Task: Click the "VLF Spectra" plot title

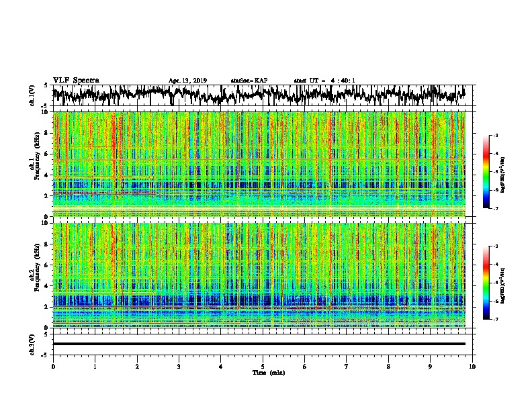Action: tap(76, 81)
